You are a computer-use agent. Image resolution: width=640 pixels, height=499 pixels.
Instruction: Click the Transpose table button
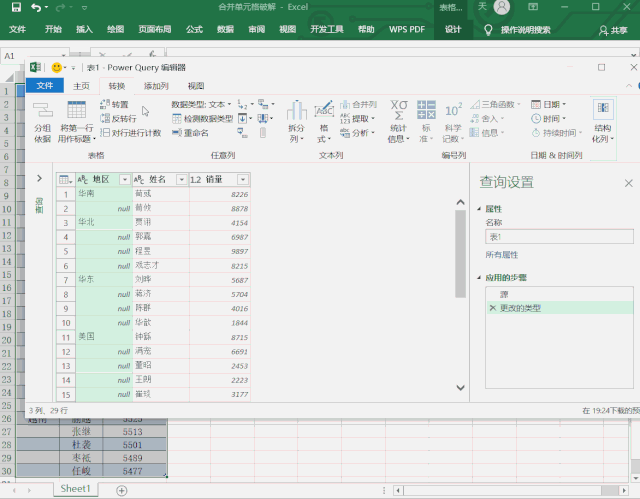pos(114,104)
